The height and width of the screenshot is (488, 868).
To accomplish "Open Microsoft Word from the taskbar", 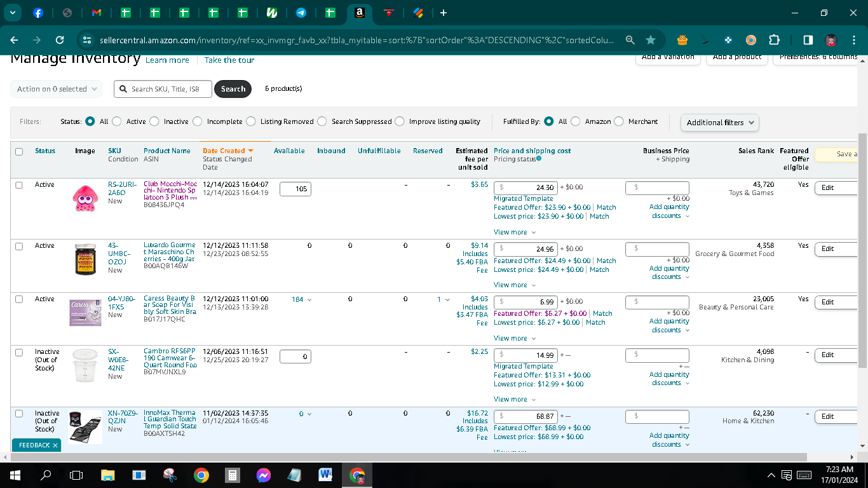I will [326, 475].
